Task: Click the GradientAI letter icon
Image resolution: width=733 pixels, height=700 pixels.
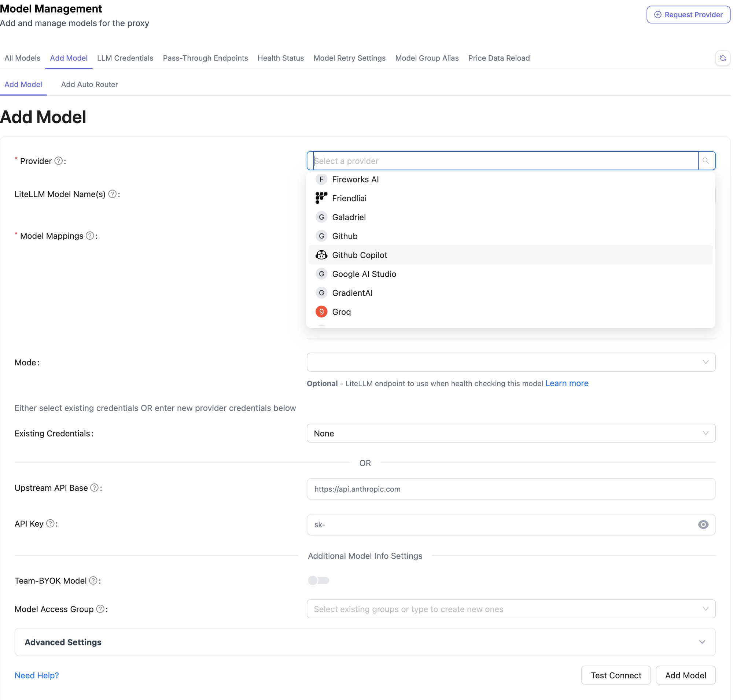Action: coord(321,293)
